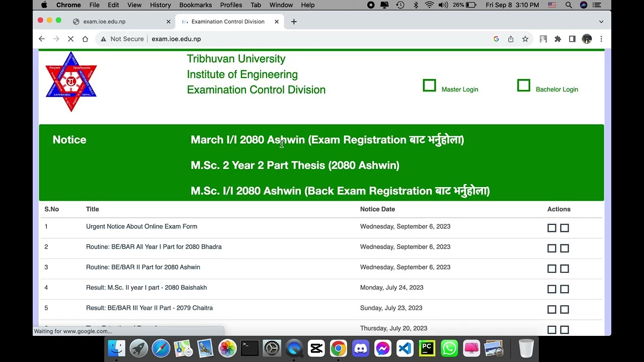Open Visual Studio Code from the Dock

(x=405, y=348)
